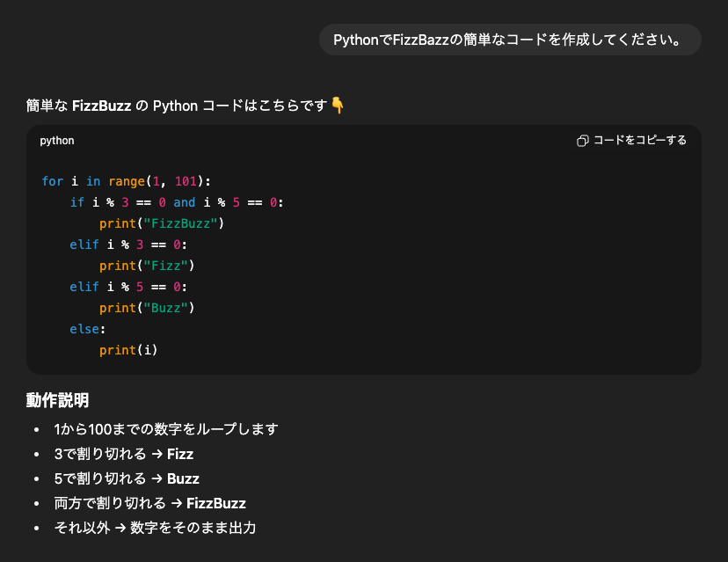Click the python language label on code block
The width and height of the screenshot is (728, 562).
click(57, 141)
